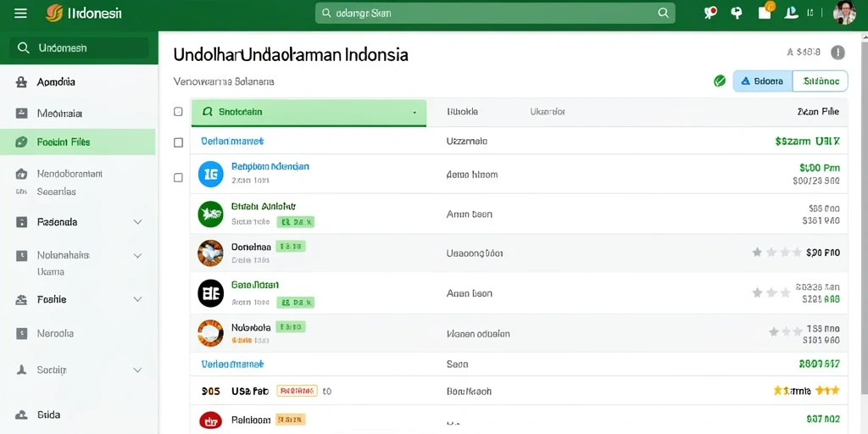Click the Stida sidebar icon
The image size is (868, 434).
21,415
